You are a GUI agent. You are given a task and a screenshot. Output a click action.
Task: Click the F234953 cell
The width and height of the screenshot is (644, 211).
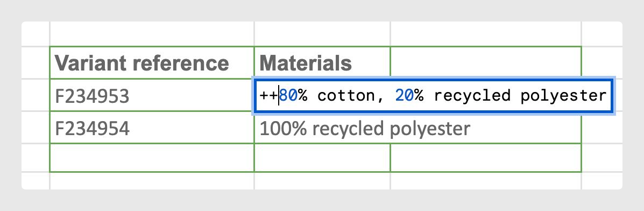click(x=152, y=95)
